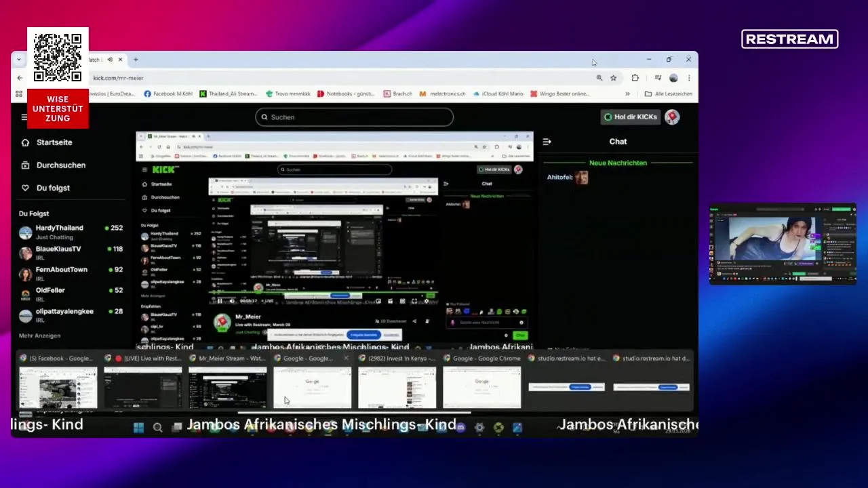Viewport: 868px width, 488px height.
Task: Open Du folgst in Kick sidebar
Action: pyautogui.click(x=46, y=188)
